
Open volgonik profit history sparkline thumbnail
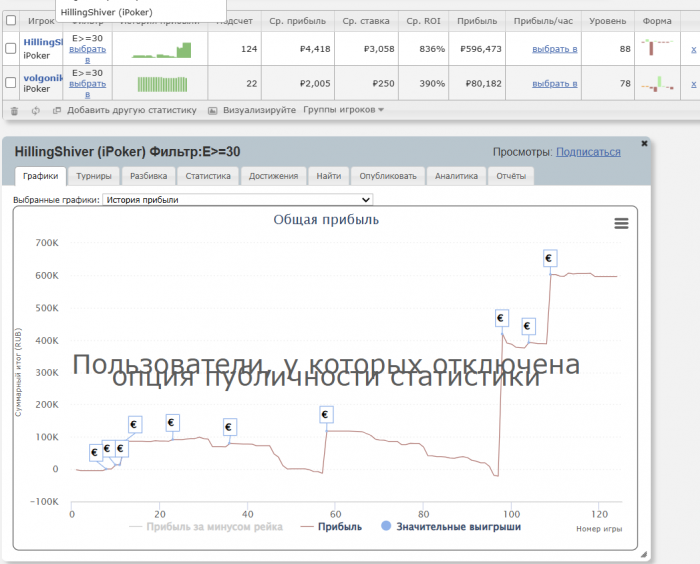tap(162, 84)
